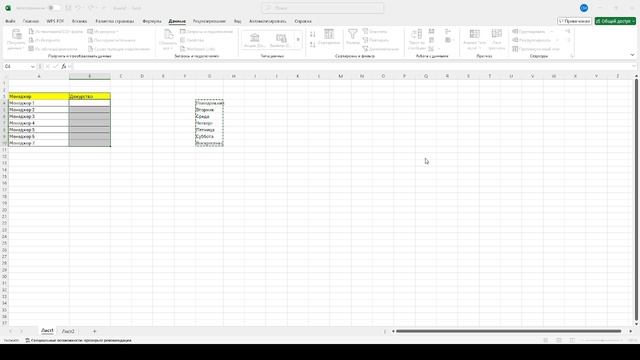Open advanced filter (Дополнительно)
640x360 pixels.
pyautogui.click(x=381, y=49)
